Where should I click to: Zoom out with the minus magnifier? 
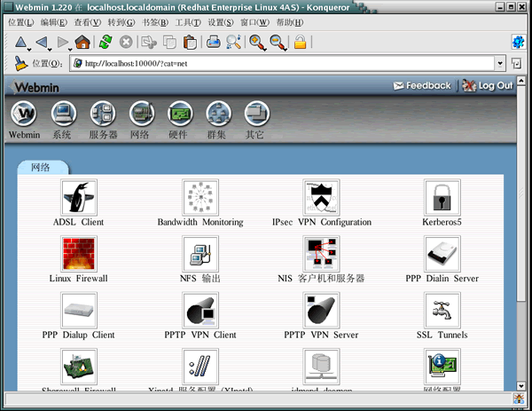[x=278, y=43]
